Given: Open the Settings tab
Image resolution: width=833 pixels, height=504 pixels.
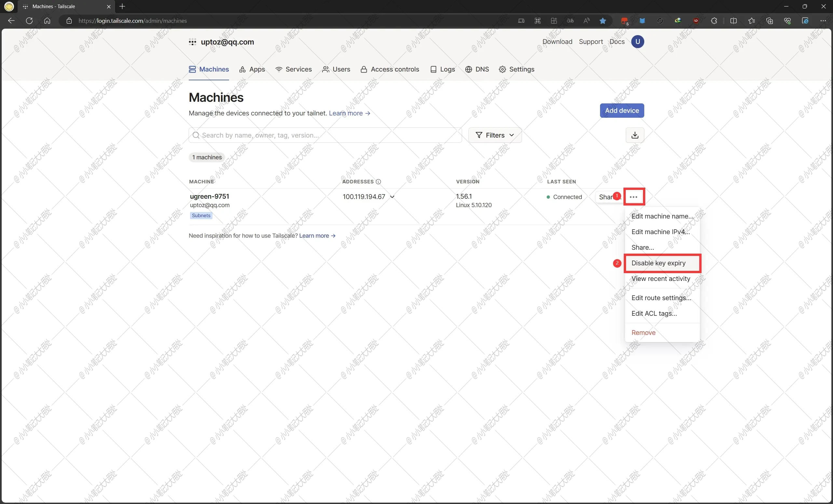Looking at the screenshot, I should (x=517, y=69).
